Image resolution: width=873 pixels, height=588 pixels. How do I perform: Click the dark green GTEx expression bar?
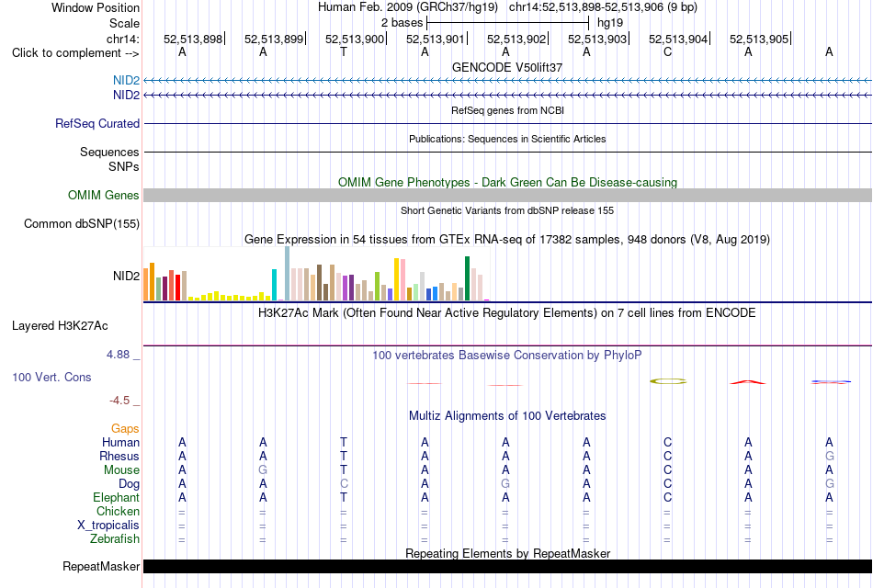tap(467, 278)
